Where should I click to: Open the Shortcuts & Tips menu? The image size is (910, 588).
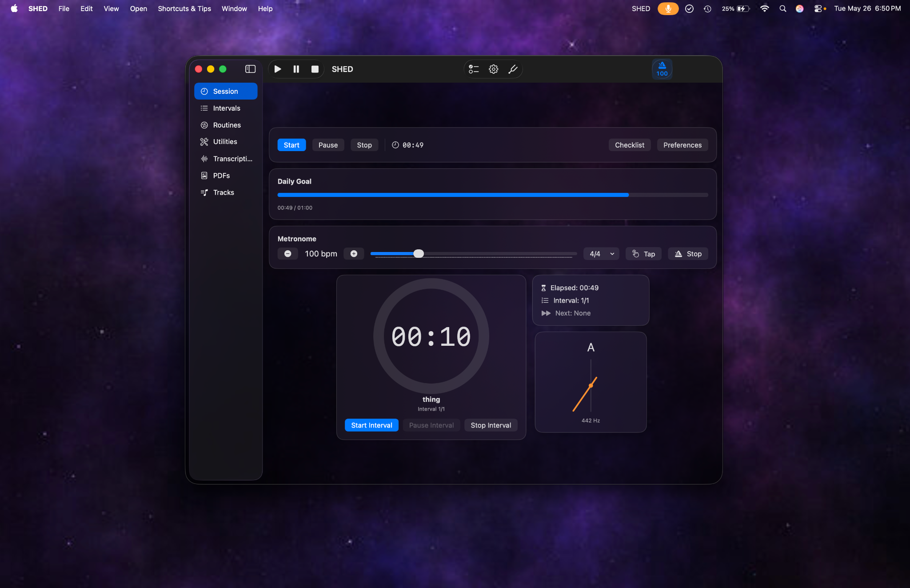184,8
